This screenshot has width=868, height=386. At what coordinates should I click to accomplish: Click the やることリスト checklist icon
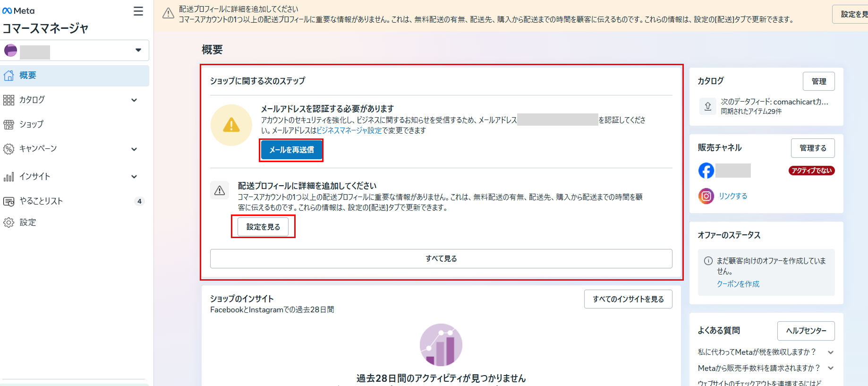tap(9, 201)
